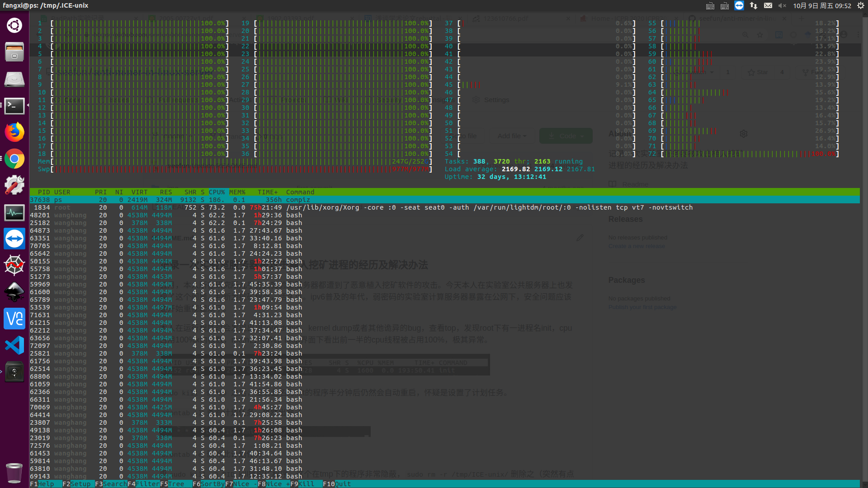Open TeamViewer from the launcher dock
The width and height of the screenshot is (868, 488).
click(14, 239)
